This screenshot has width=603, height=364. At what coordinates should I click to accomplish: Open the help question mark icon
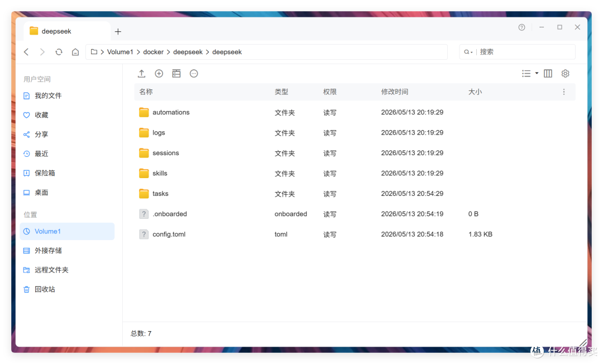pyautogui.click(x=521, y=27)
